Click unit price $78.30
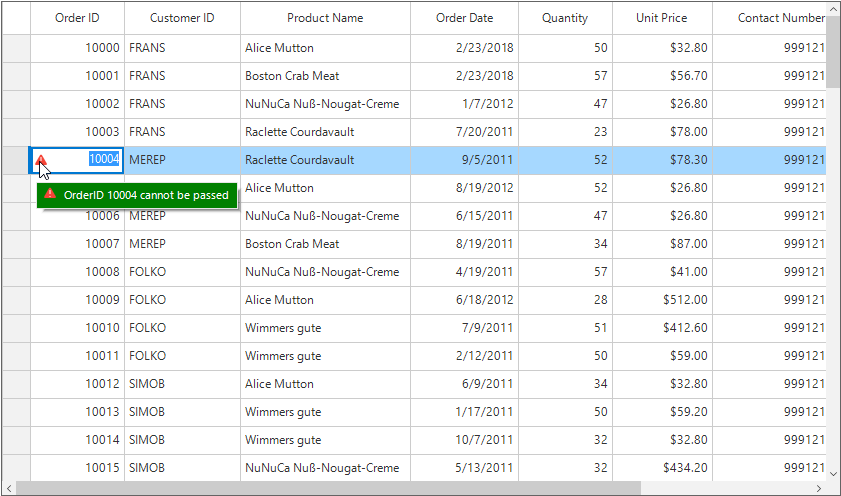Screen dimensions: 841x496 coord(689,160)
